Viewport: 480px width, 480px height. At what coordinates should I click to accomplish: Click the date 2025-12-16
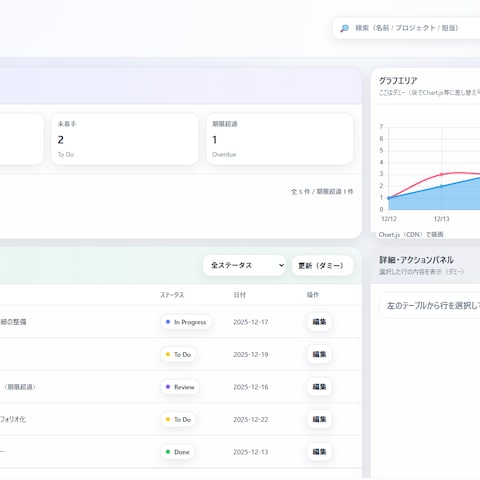251,387
